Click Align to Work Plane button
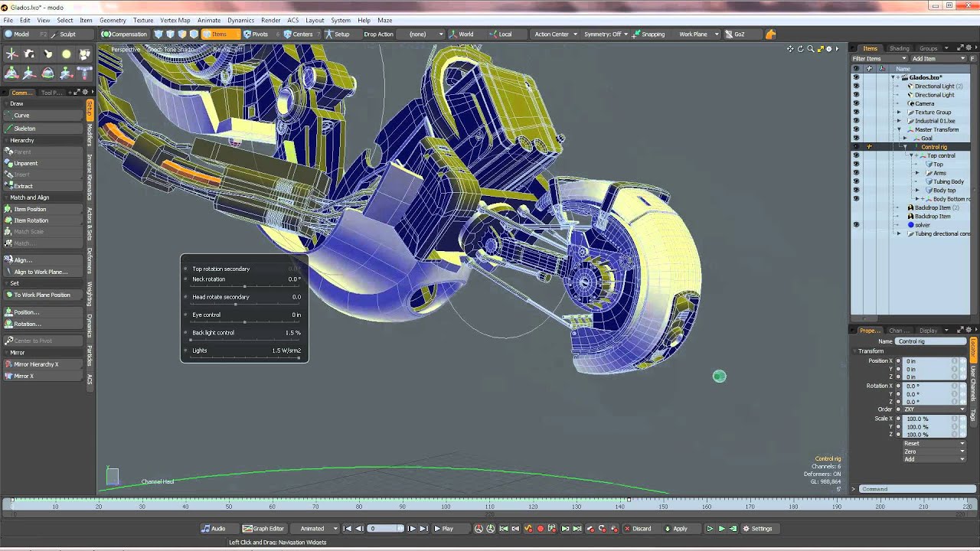The height and width of the screenshot is (551, 980). pos(44,272)
